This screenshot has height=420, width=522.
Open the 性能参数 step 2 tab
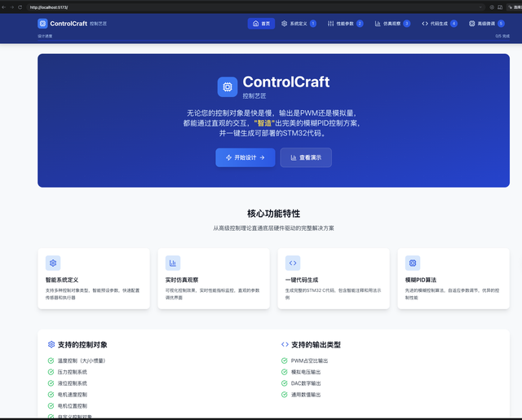[x=345, y=24]
